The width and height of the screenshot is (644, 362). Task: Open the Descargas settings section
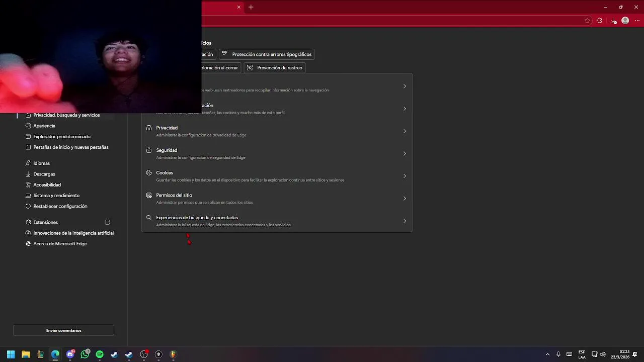[x=44, y=174]
